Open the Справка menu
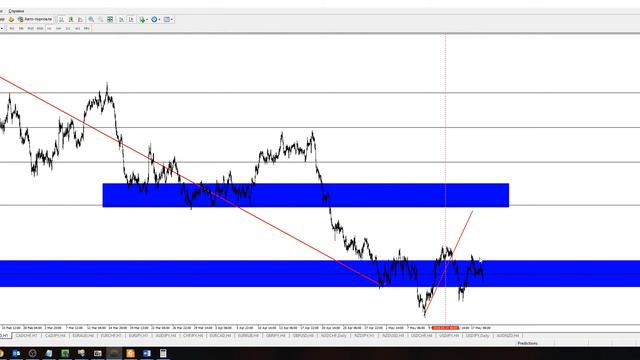This screenshot has height=360, width=640. point(16,11)
